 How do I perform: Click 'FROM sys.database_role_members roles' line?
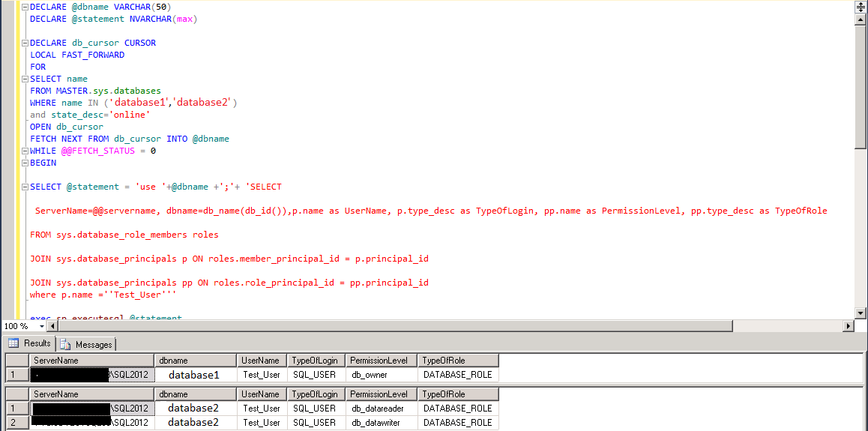coord(124,235)
